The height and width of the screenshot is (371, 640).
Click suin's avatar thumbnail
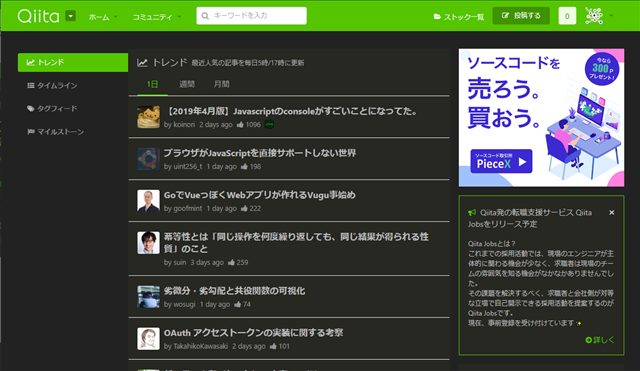click(148, 243)
